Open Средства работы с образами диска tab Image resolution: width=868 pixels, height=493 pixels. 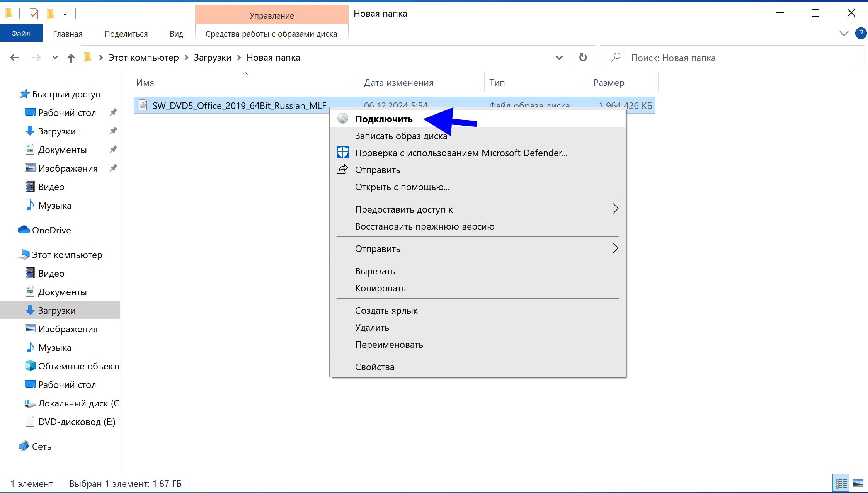pos(271,34)
